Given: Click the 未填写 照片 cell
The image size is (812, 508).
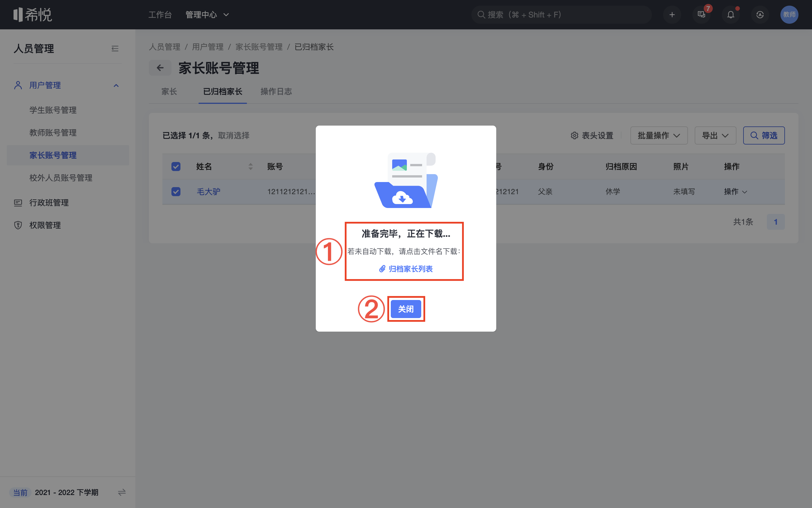Looking at the screenshot, I should tap(684, 192).
